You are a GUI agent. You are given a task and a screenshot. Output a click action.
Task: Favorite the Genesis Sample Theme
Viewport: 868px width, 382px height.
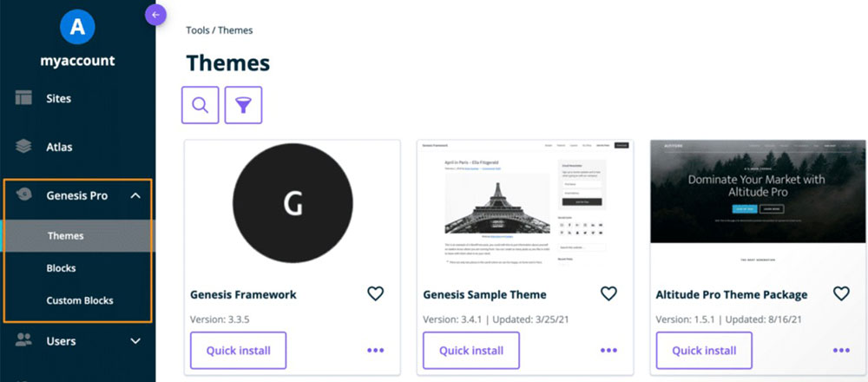[608, 293]
